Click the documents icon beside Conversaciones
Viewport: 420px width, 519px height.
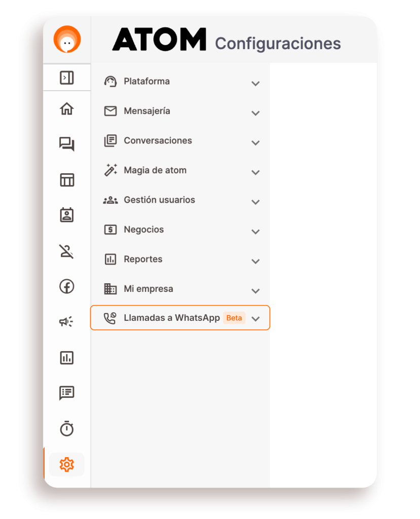tap(110, 141)
